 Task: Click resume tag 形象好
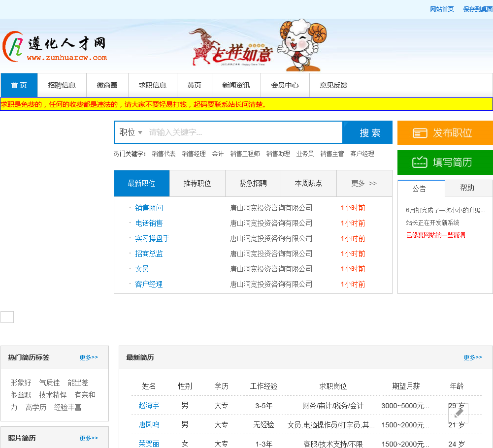pos(21,383)
